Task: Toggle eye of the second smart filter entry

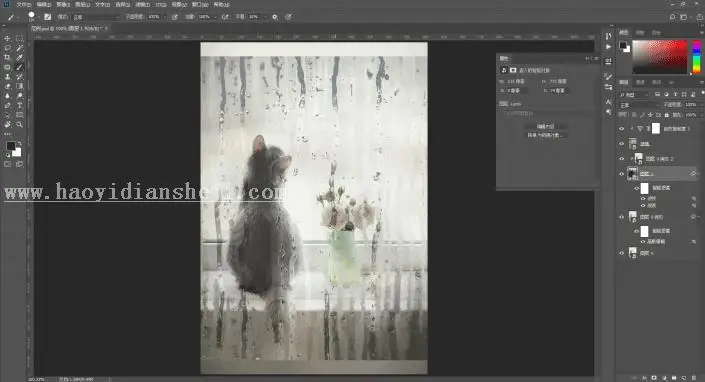Action: click(643, 205)
